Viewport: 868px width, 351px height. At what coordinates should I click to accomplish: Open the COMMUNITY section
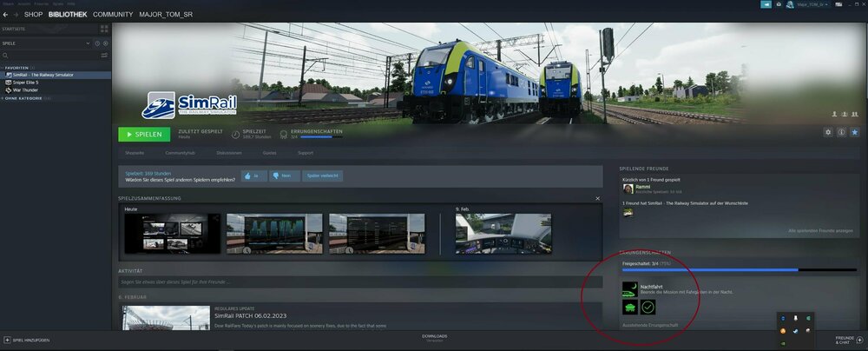pos(113,15)
